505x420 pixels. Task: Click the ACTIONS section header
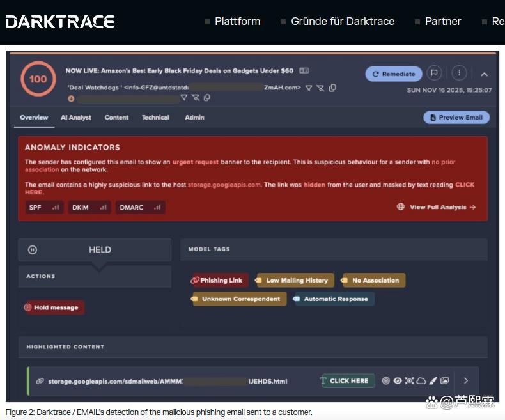40,276
